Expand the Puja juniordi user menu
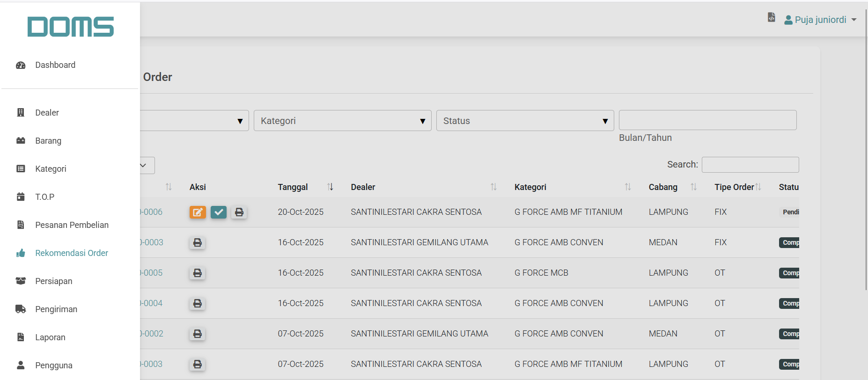This screenshot has width=868, height=380. [x=820, y=20]
